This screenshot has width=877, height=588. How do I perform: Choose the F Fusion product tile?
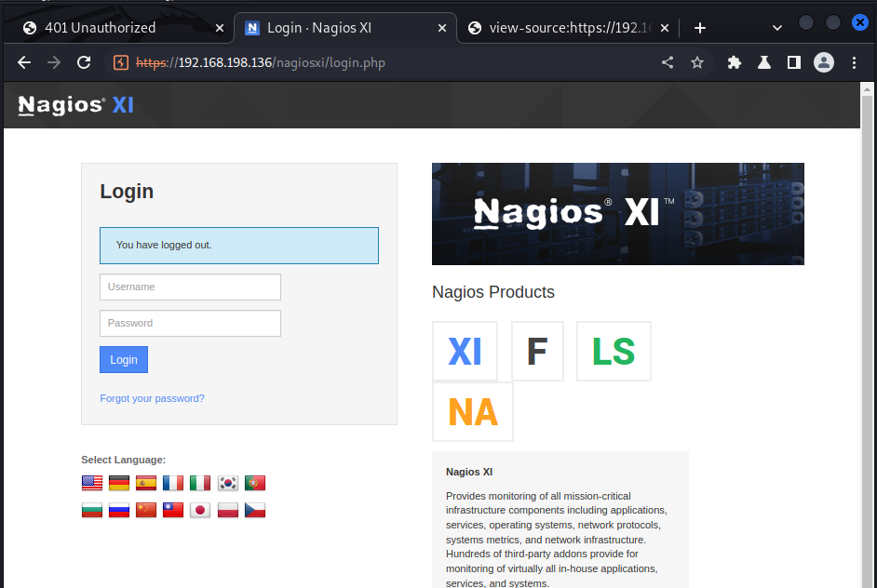tap(537, 352)
